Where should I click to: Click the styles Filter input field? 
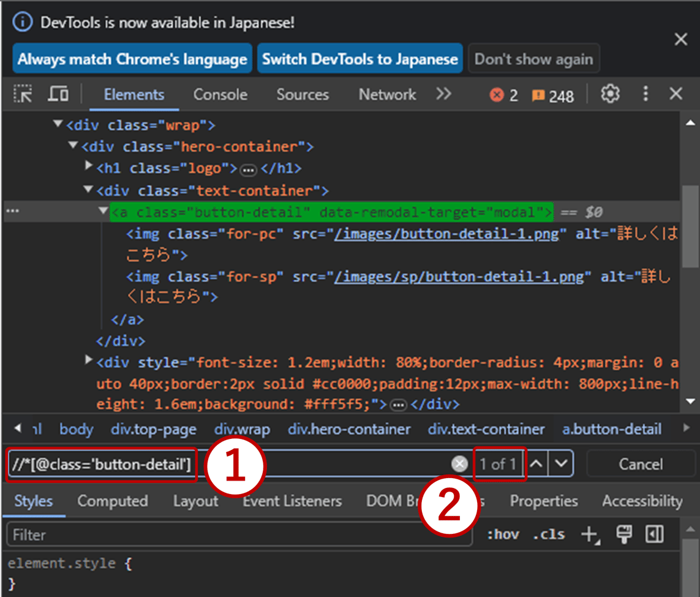(184, 534)
